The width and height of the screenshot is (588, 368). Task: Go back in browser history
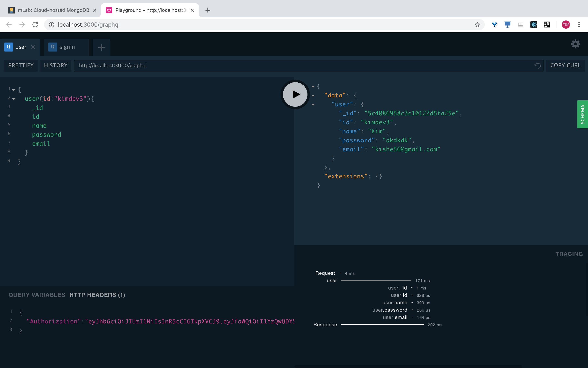click(x=9, y=25)
